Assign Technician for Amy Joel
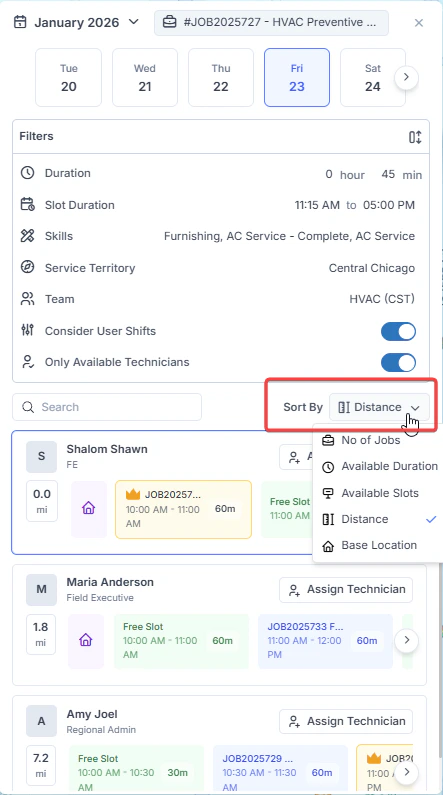 [x=346, y=722]
